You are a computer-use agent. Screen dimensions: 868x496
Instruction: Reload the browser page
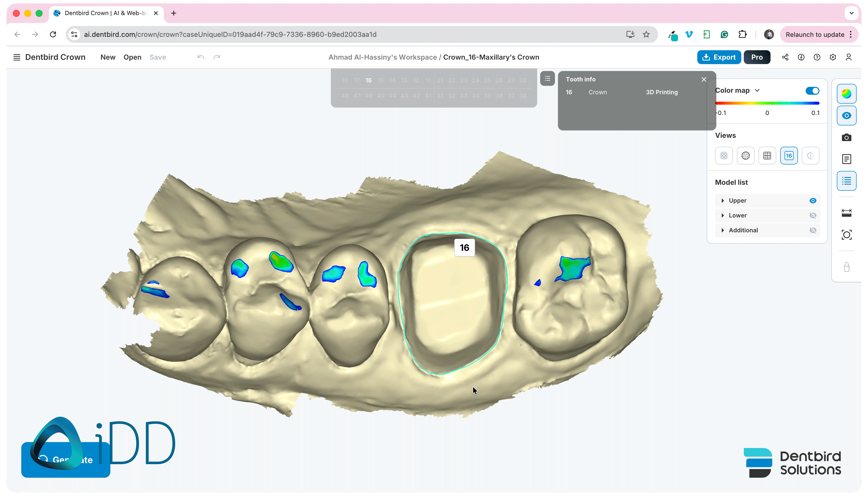pos(53,34)
